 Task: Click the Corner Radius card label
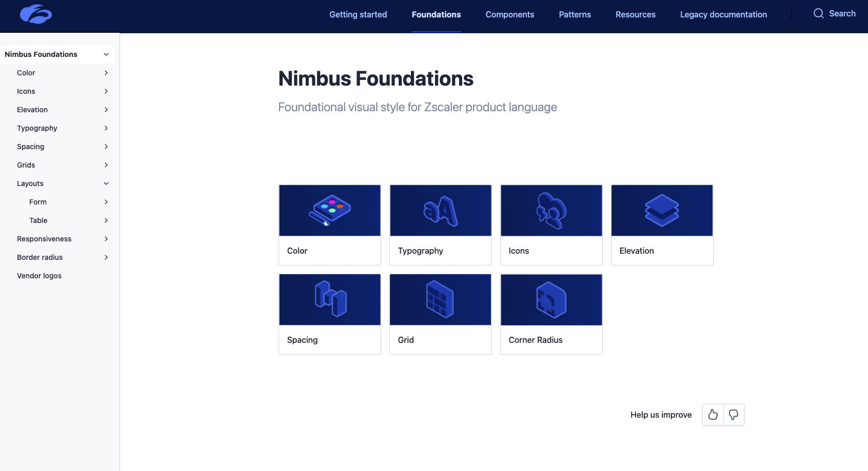(x=536, y=340)
